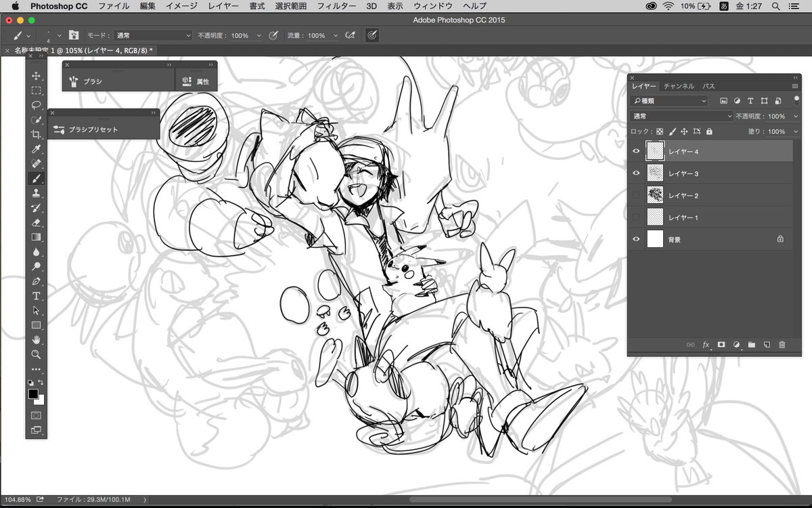Image resolution: width=812 pixels, height=508 pixels.
Task: Open the 属性 panel button
Action: pyautogui.click(x=196, y=81)
